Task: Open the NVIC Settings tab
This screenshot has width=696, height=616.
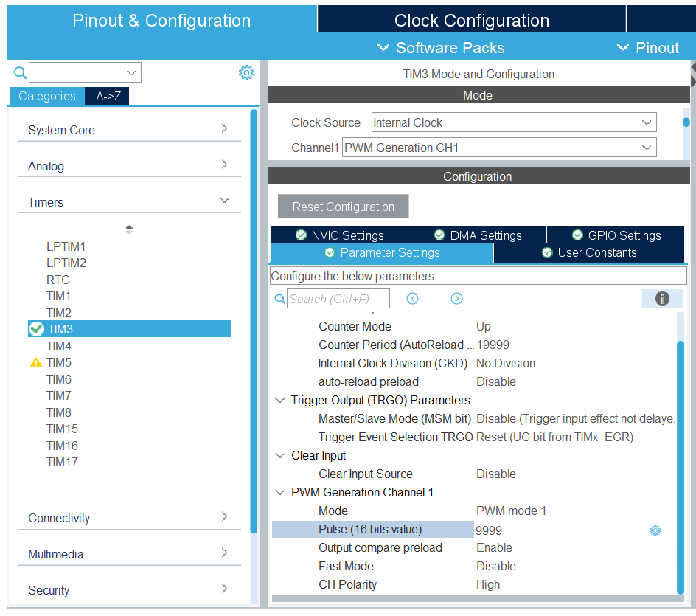Action: (x=339, y=235)
